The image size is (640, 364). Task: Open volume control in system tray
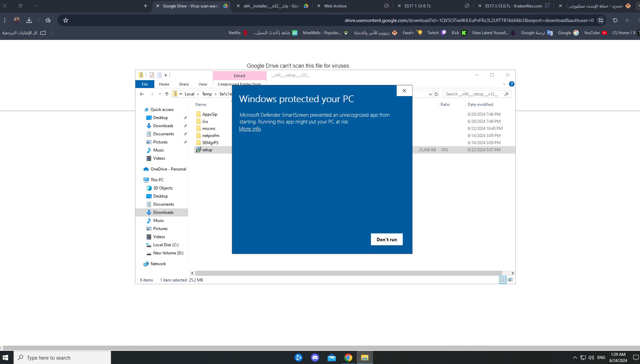(x=591, y=358)
